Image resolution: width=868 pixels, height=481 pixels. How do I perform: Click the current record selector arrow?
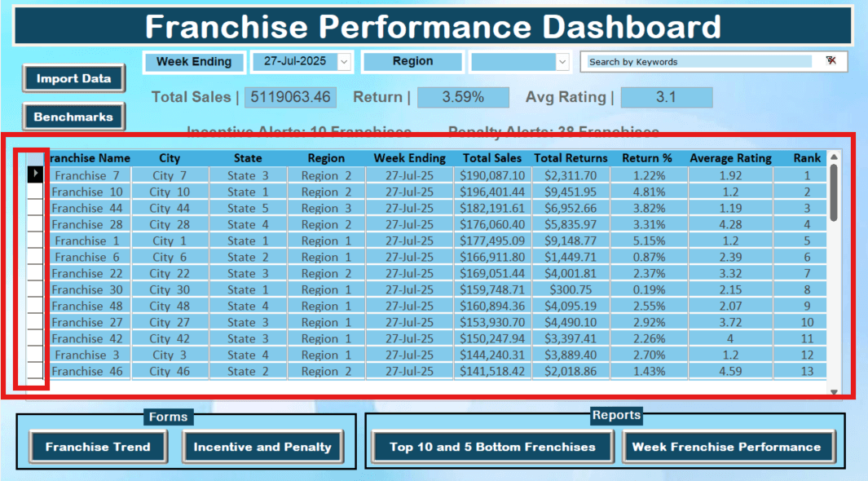tap(34, 174)
